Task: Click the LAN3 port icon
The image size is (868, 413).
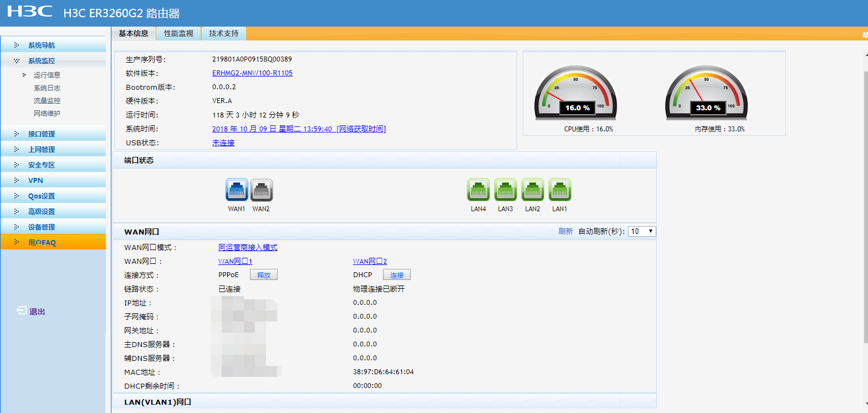Action: (x=506, y=190)
